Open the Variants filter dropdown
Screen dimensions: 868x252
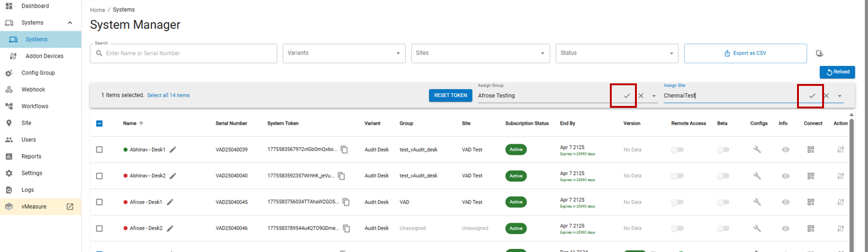pyautogui.click(x=344, y=53)
